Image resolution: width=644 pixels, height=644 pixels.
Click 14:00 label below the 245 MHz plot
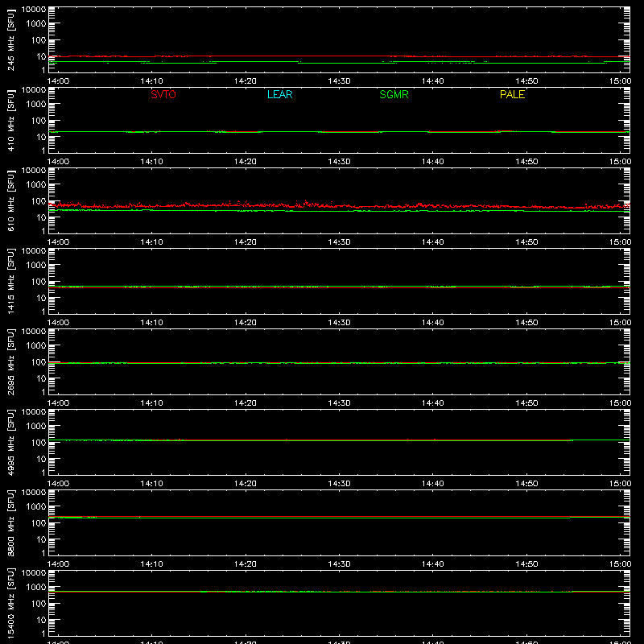58,81
